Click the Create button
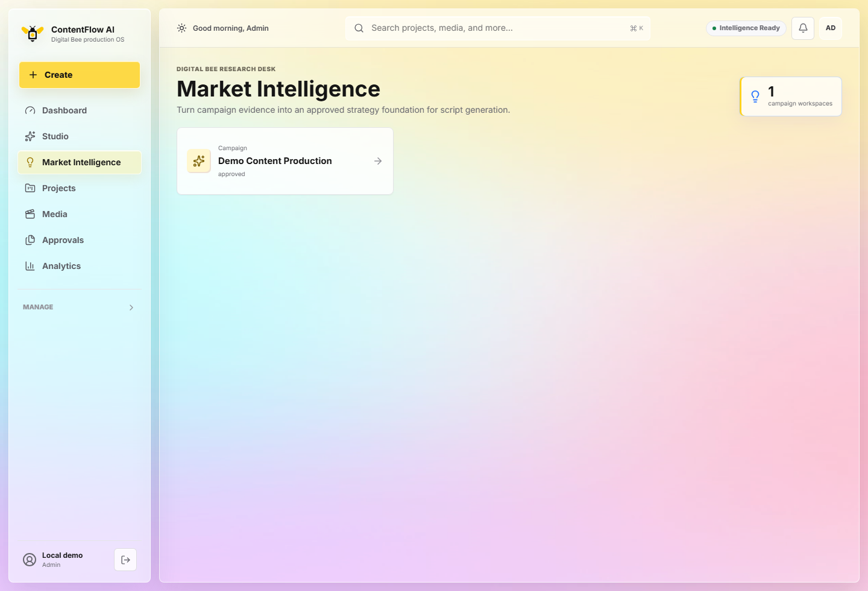 [x=80, y=75]
